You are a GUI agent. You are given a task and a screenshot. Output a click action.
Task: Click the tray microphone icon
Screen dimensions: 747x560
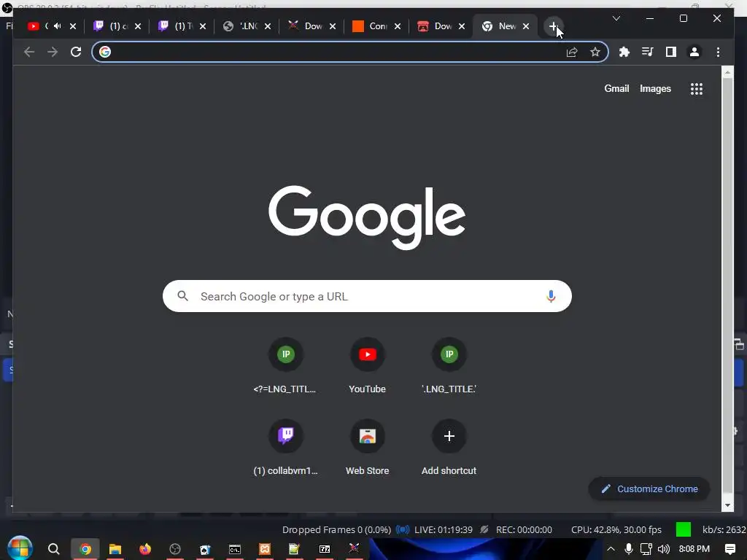coord(629,549)
